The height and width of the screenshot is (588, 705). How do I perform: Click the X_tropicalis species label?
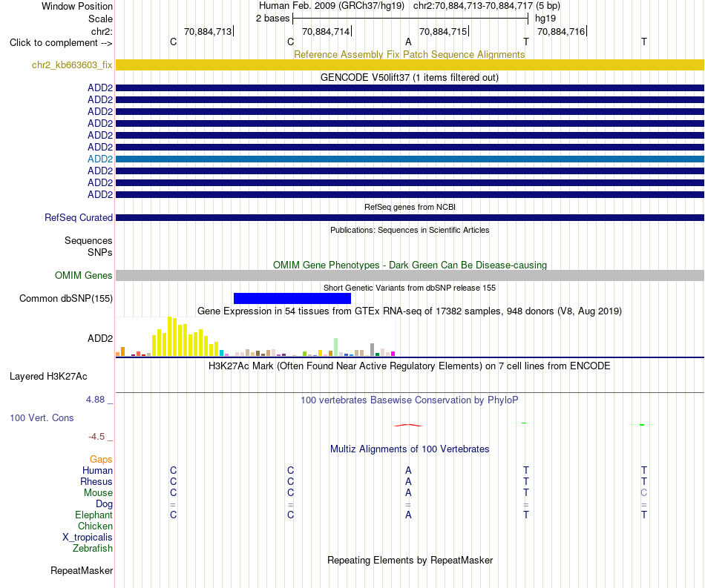pos(88,538)
